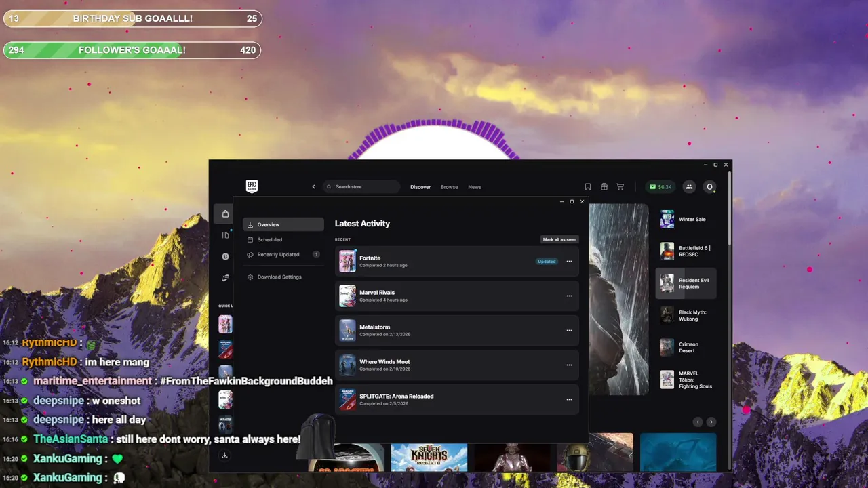Click the Resident Evil hero banner image
Viewport: 868px width, 488px height.
pyautogui.click(x=618, y=299)
